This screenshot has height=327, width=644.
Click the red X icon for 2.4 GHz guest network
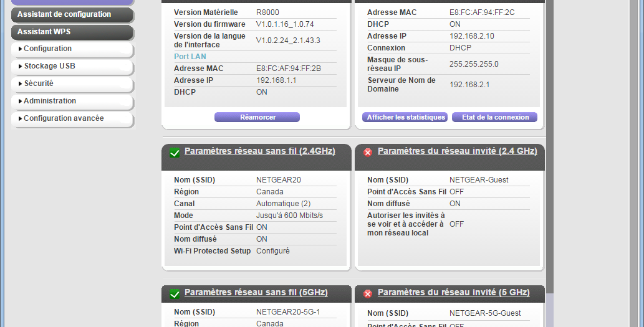(x=368, y=153)
